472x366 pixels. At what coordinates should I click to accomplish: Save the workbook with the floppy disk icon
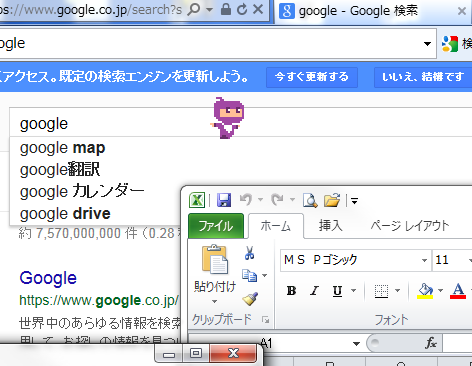[x=224, y=200]
